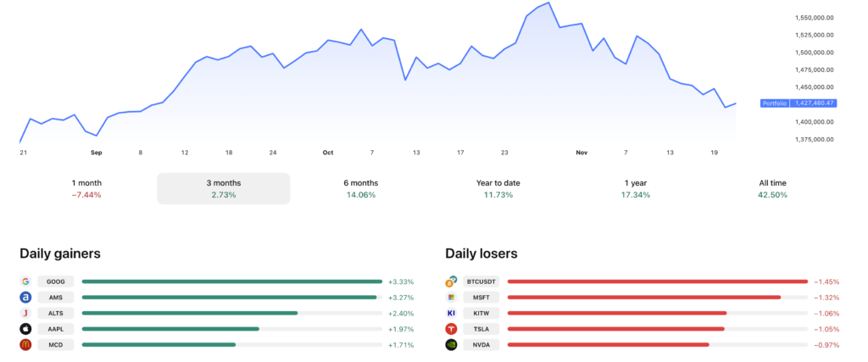
Task: Click the Microsoft logo icon beside MSFT
Action: [452, 298]
